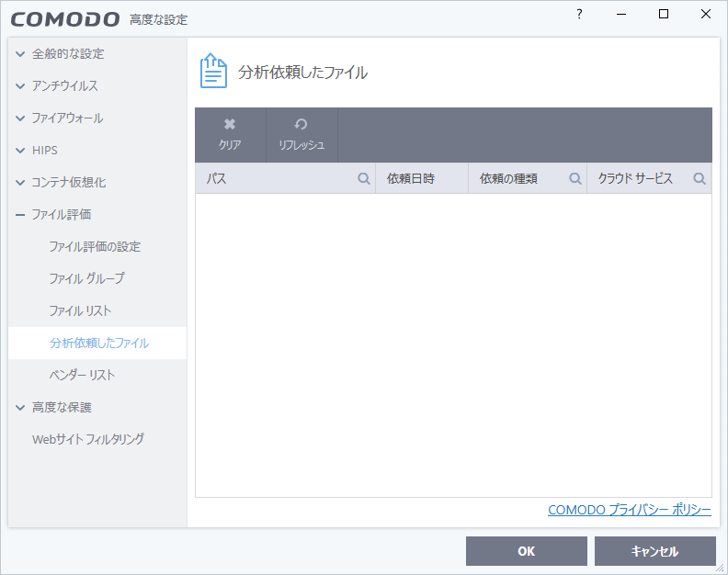Viewport: 728px width, 575px height.
Task: Expand the 全般的な設定 section
Action: (20, 54)
